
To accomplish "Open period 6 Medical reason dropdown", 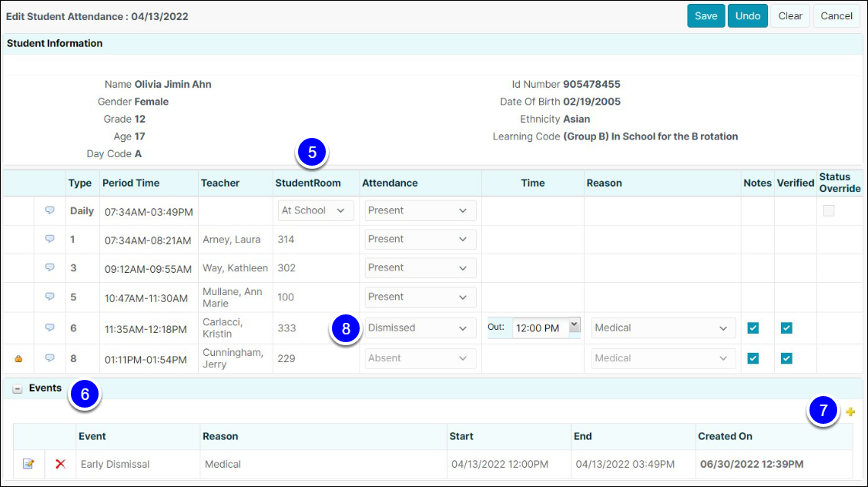I will 663,328.
